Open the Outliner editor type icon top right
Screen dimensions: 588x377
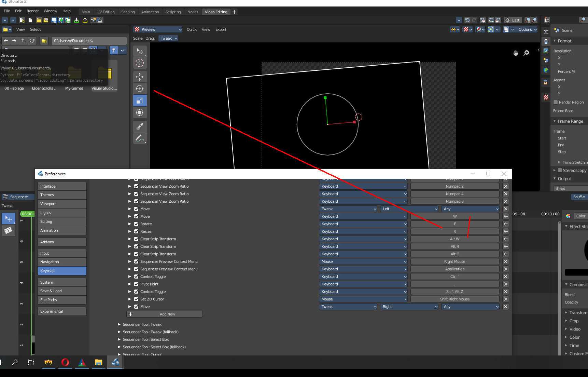[547, 20]
